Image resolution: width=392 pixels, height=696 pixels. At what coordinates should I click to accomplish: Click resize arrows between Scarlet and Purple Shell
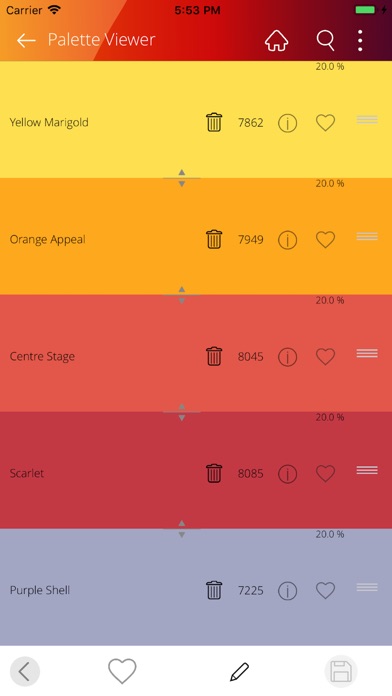pos(182,529)
